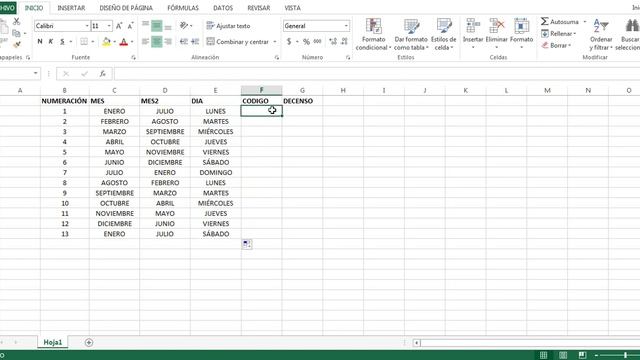
Task: Open Dar formato como tabla
Action: 411,34
